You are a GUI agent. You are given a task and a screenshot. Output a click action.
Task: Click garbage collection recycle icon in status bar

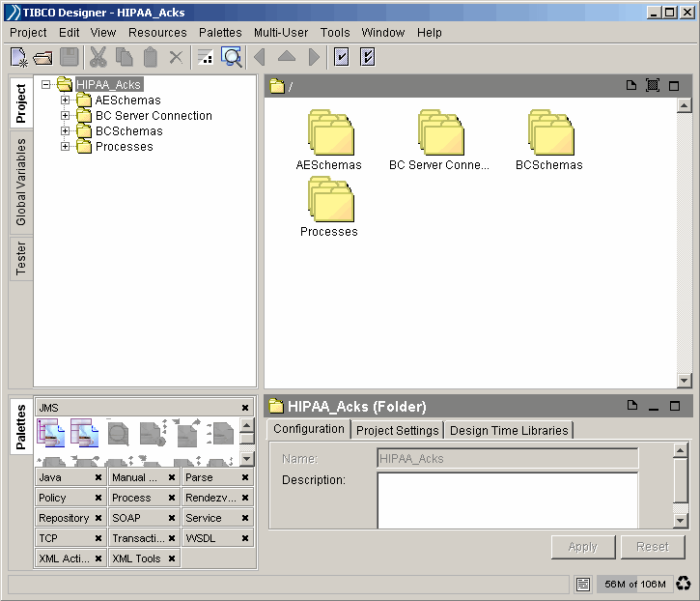click(x=684, y=584)
